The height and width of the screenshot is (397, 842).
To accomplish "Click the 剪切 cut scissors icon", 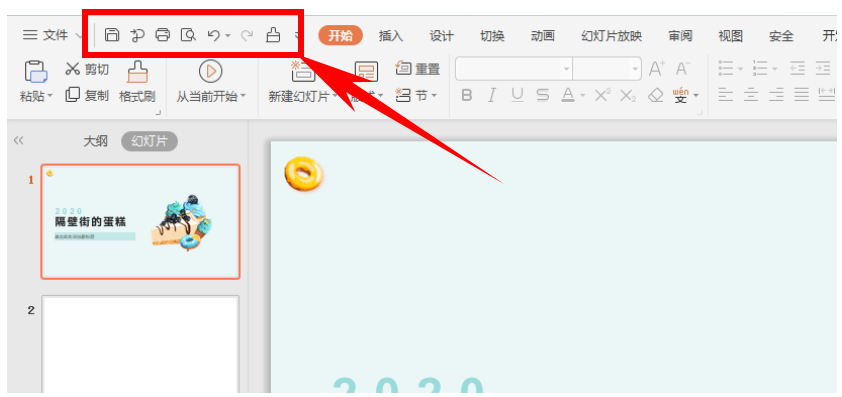I will (72, 69).
